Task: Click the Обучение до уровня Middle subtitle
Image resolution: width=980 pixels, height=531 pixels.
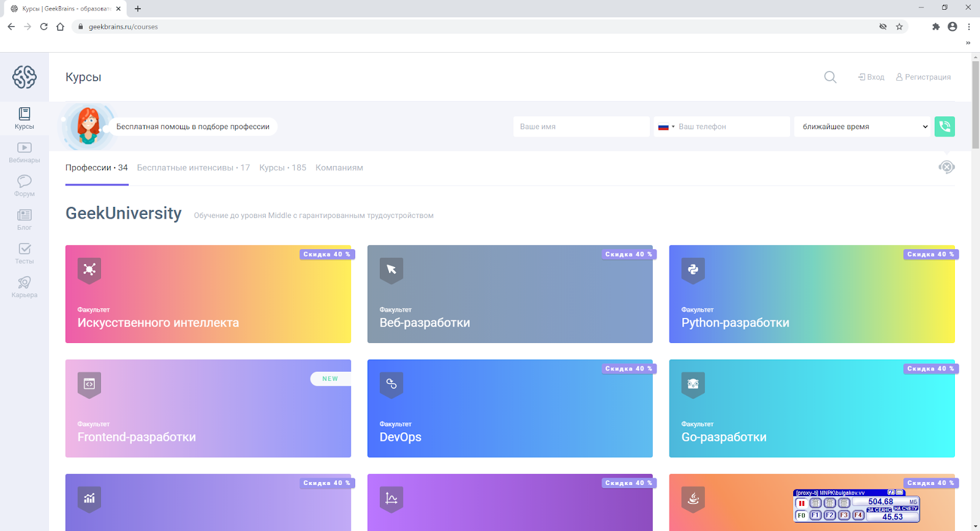Action: point(314,216)
